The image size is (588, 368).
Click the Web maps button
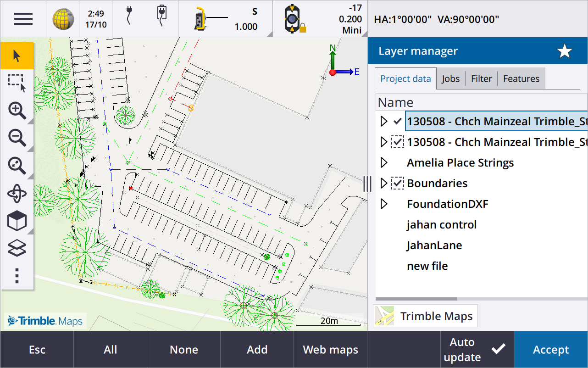(x=330, y=350)
